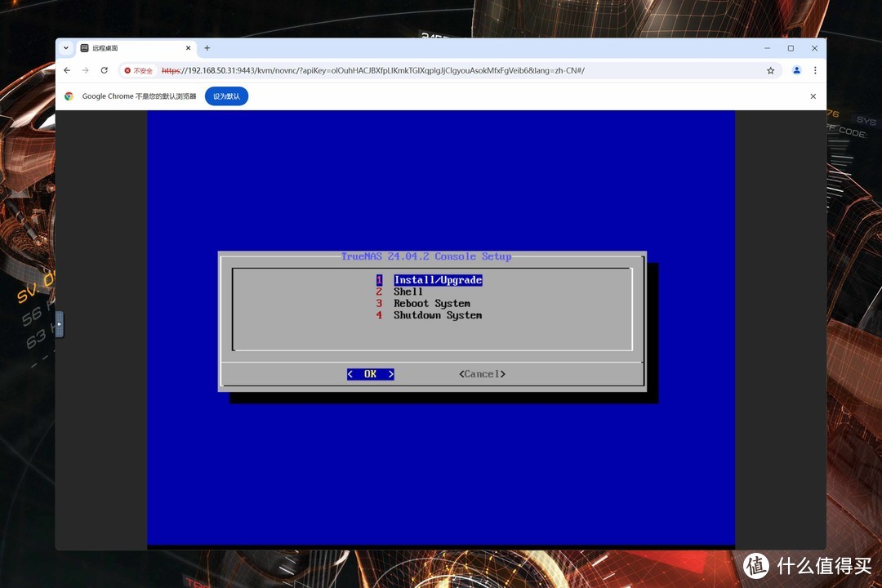
Task: Click the Chrome logo in the infobar
Action: tap(69, 96)
